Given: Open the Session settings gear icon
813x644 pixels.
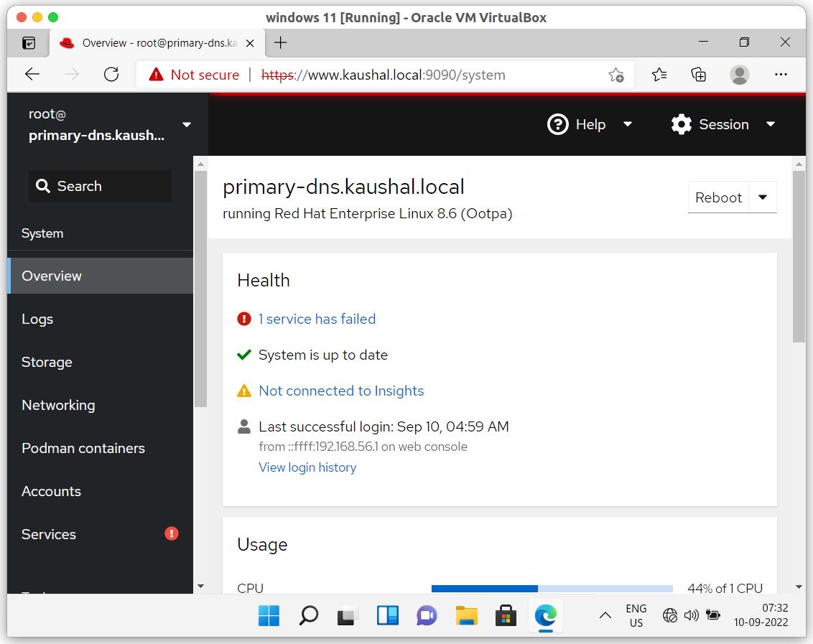Looking at the screenshot, I should tap(681, 124).
